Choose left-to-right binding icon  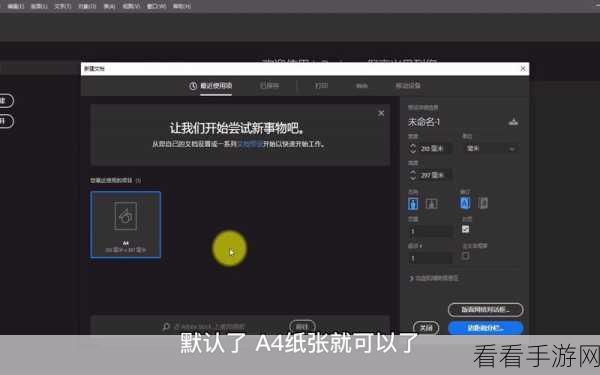pyautogui.click(x=465, y=203)
